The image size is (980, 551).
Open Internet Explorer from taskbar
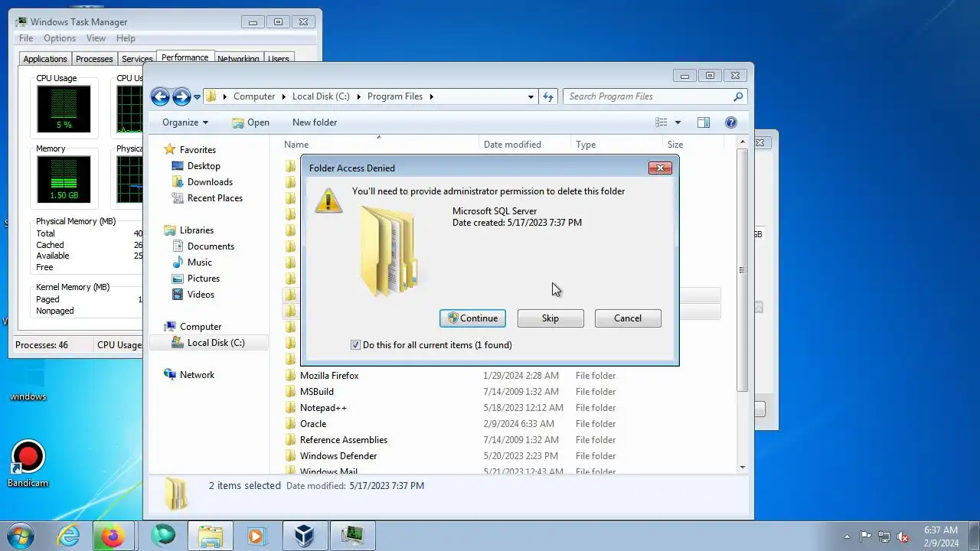(x=69, y=536)
